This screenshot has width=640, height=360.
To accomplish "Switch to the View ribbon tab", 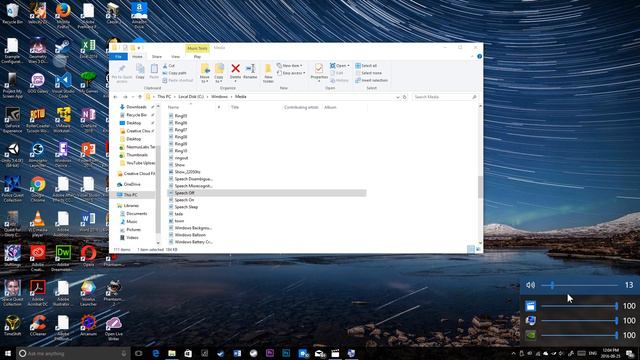I will tap(175, 56).
